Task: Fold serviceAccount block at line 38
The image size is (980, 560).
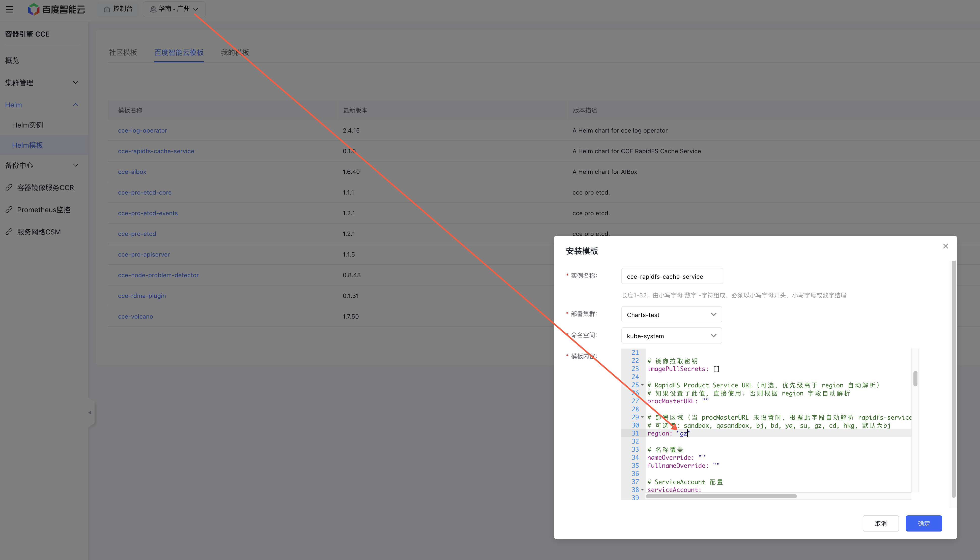Action: pyautogui.click(x=642, y=490)
